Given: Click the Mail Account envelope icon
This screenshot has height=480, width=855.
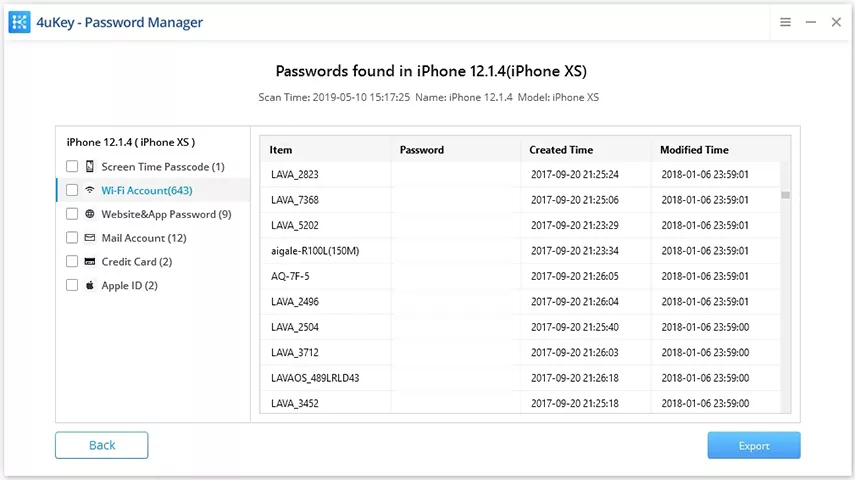Looking at the screenshot, I should click(x=90, y=238).
